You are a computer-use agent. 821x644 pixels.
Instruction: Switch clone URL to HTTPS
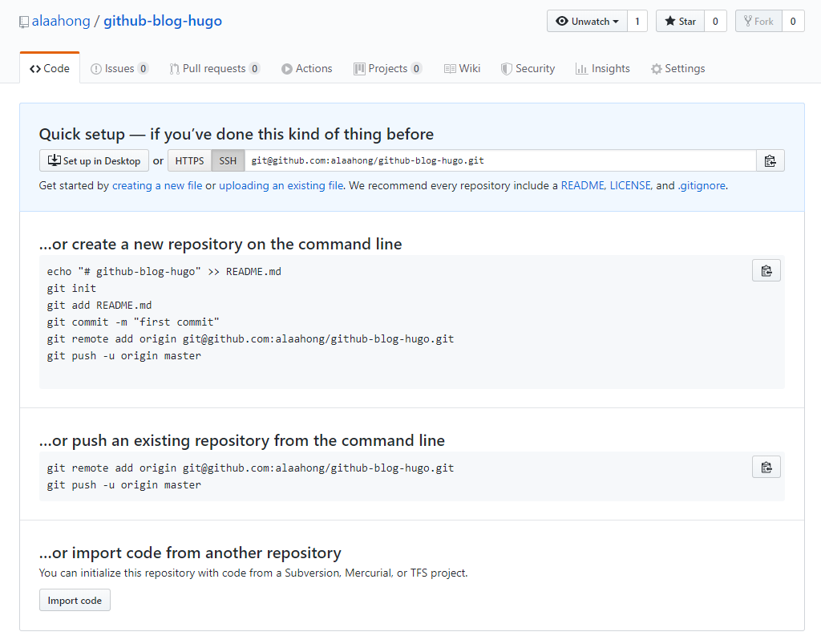tap(189, 160)
